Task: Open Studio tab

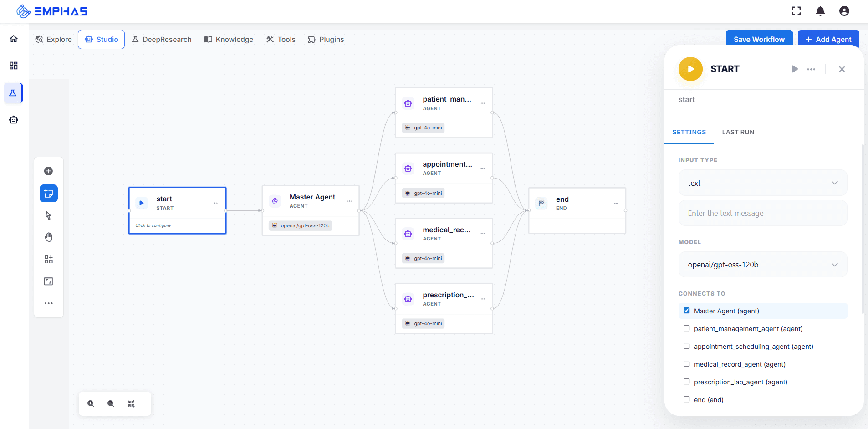Action: tap(101, 40)
